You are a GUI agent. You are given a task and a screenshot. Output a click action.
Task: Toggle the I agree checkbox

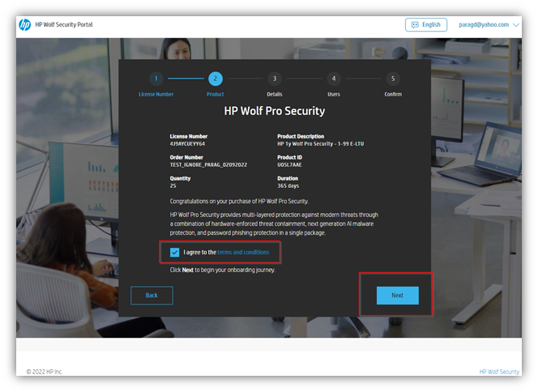175,253
